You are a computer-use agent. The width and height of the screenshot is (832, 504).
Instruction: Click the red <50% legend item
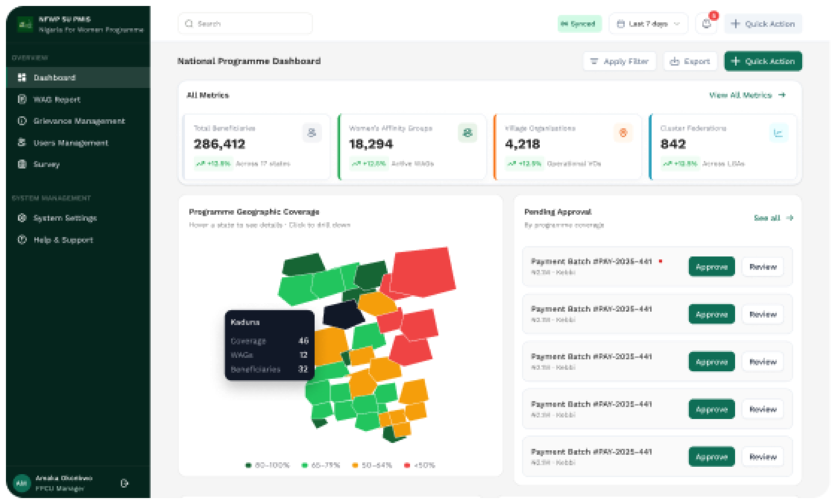pos(419,465)
